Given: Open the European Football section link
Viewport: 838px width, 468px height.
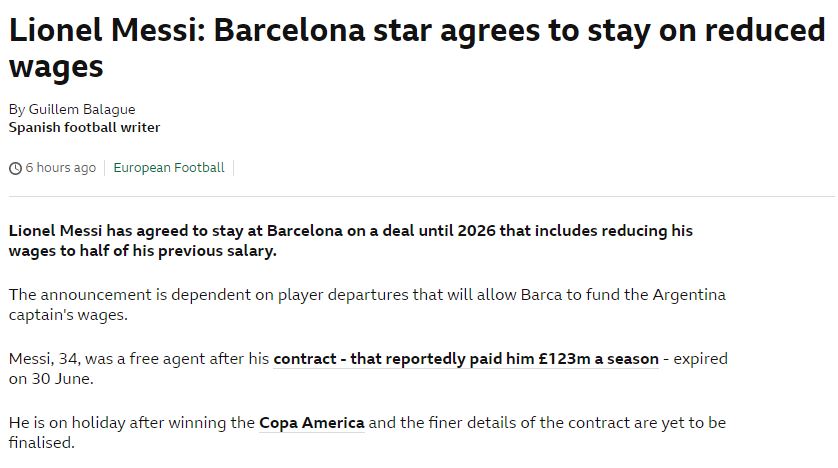Looking at the screenshot, I should click(168, 168).
